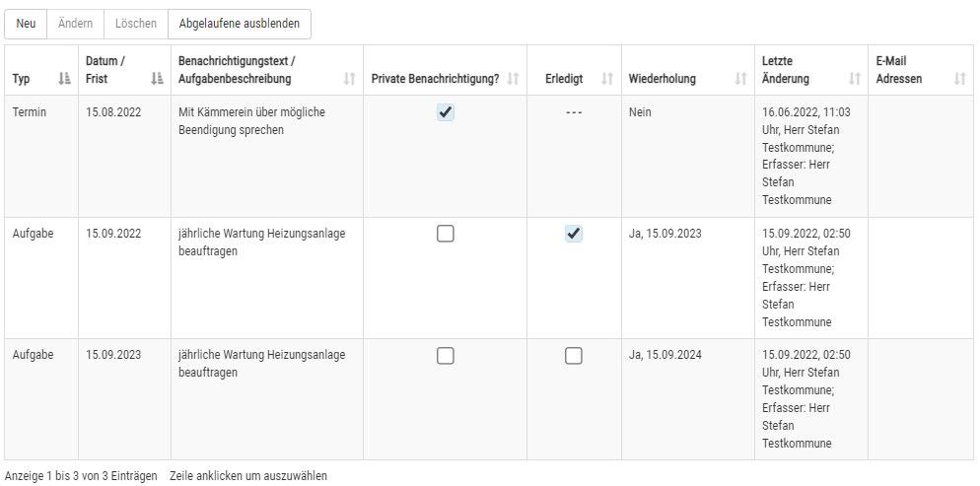Screen dimensions: 980x486
Task: Sort table by Typ column icon
Action: point(64,79)
